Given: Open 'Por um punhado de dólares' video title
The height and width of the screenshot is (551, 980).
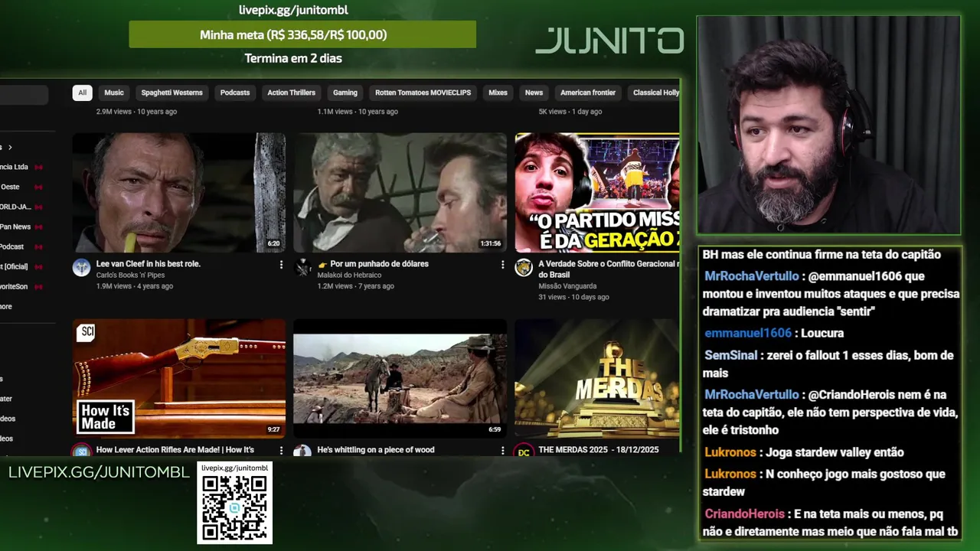Looking at the screenshot, I should pos(373,264).
